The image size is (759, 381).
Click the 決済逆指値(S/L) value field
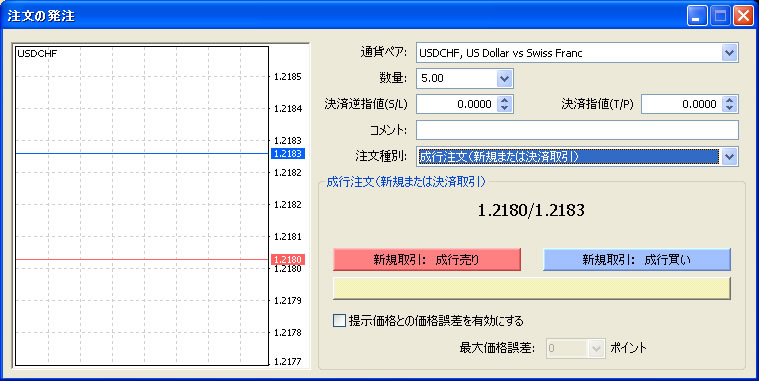point(457,104)
